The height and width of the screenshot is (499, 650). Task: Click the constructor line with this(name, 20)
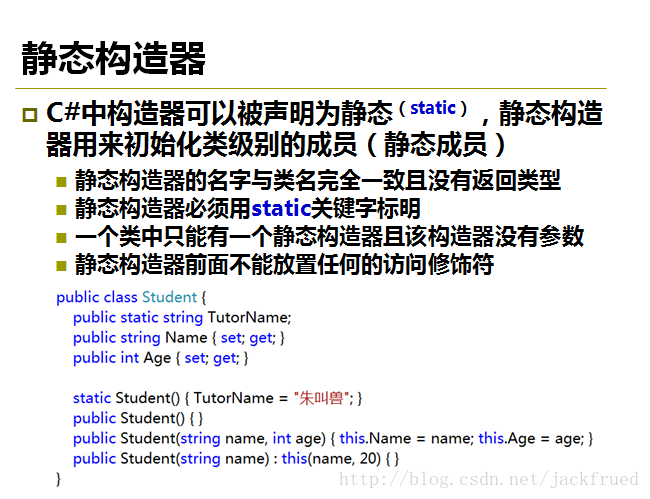coord(236,459)
